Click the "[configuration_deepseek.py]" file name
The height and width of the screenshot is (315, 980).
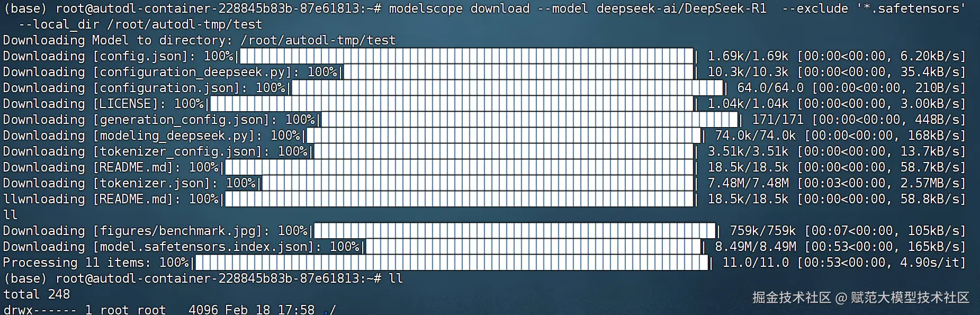tap(192, 72)
